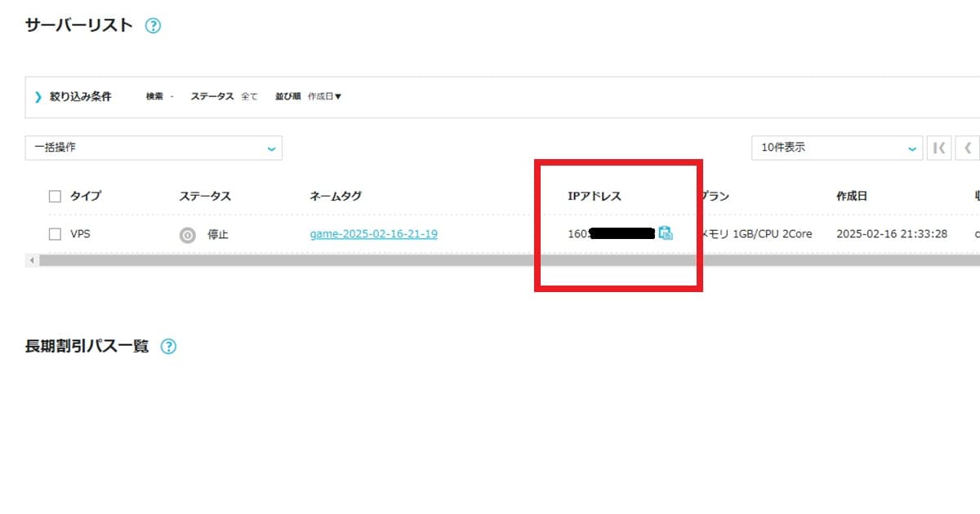Open help icon beside サーバーリスト heading
This screenshot has height=514, width=980.
pyautogui.click(x=153, y=25)
